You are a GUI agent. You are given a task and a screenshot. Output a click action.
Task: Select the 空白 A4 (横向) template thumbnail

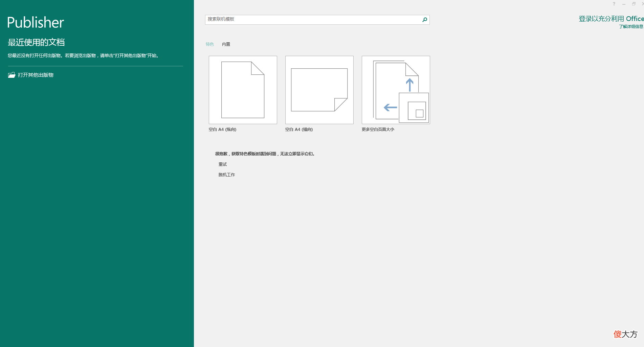coord(319,90)
